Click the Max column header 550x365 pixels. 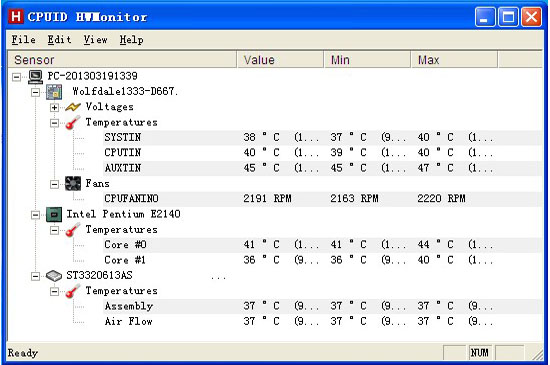(x=454, y=60)
